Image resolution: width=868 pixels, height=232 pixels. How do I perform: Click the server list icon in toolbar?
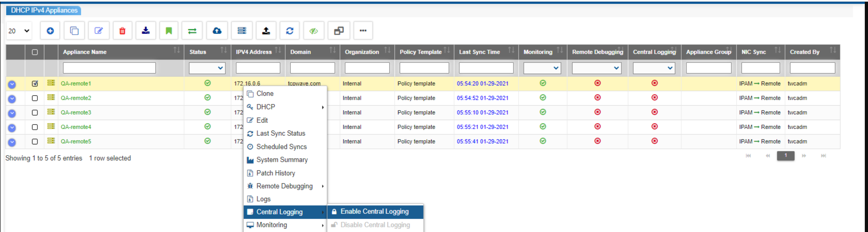click(242, 31)
